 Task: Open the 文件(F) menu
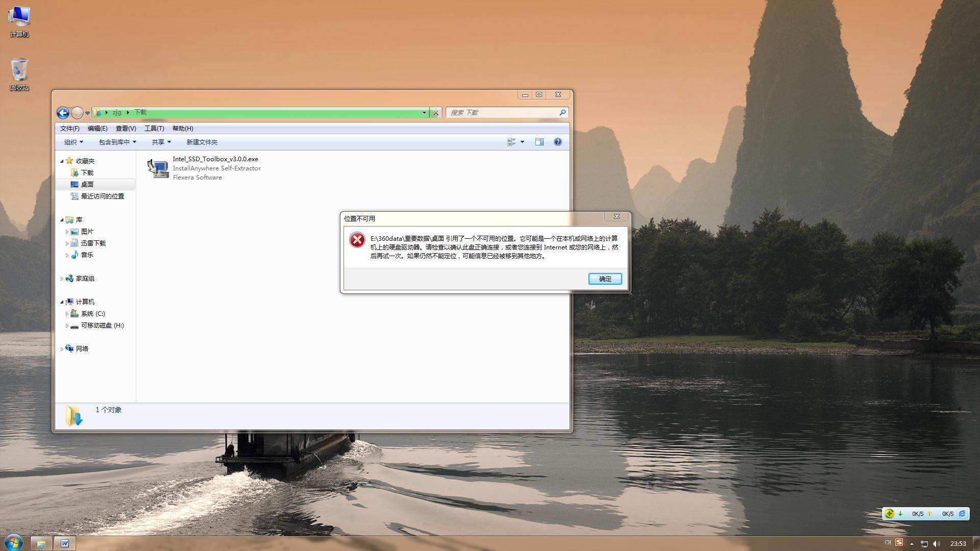69,129
